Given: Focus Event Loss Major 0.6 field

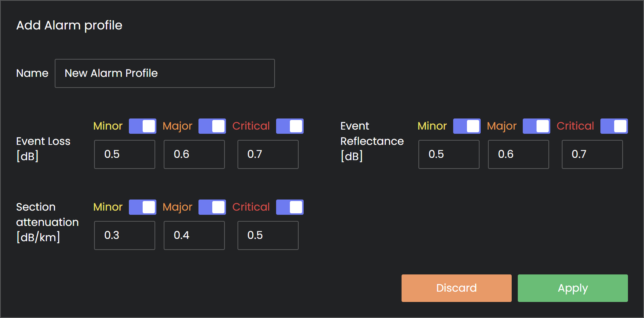Looking at the screenshot, I should tap(194, 154).
